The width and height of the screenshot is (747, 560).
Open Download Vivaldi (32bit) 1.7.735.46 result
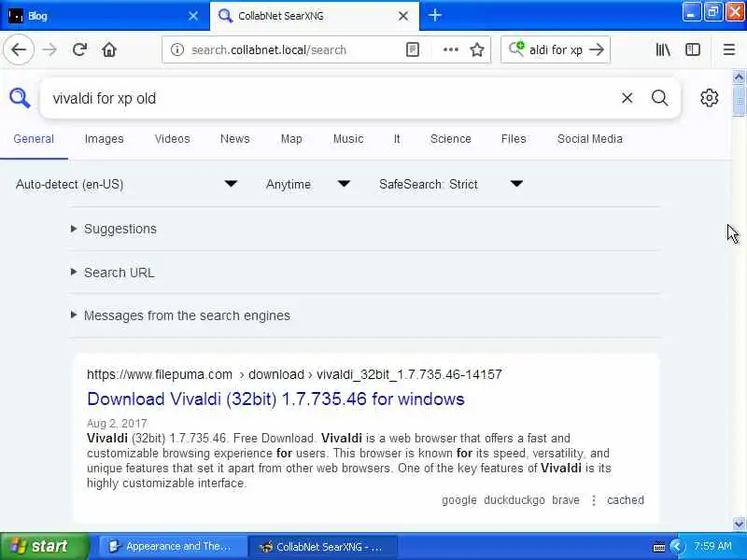(275, 399)
